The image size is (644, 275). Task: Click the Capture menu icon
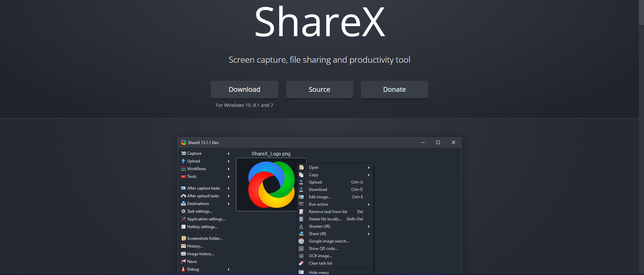coord(183,153)
